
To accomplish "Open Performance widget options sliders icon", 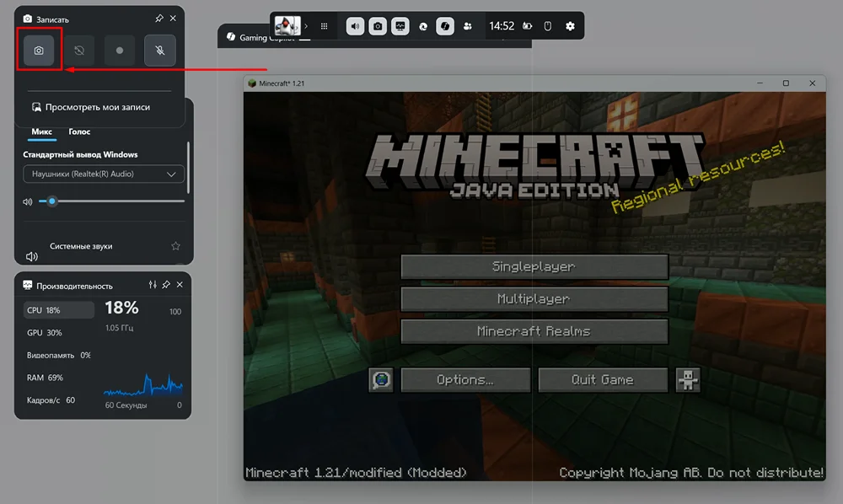I will (153, 286).
